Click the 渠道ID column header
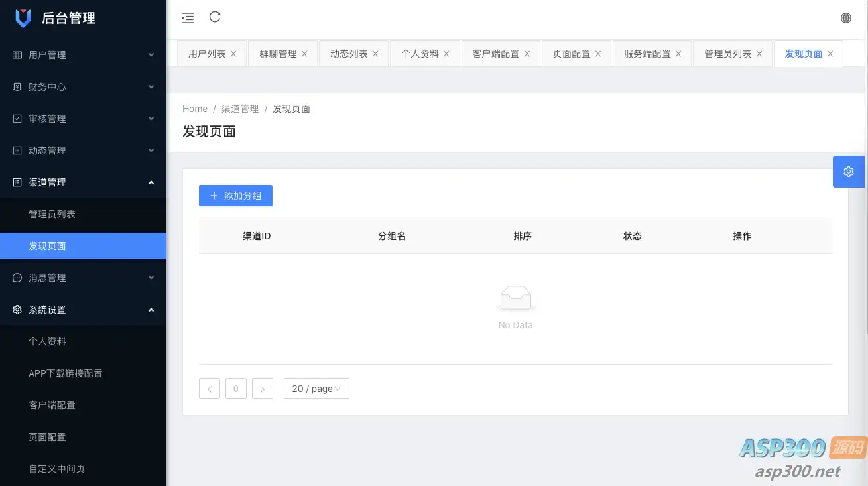The width and height of the screenshot is (868, 486). (x=257, y=236)
